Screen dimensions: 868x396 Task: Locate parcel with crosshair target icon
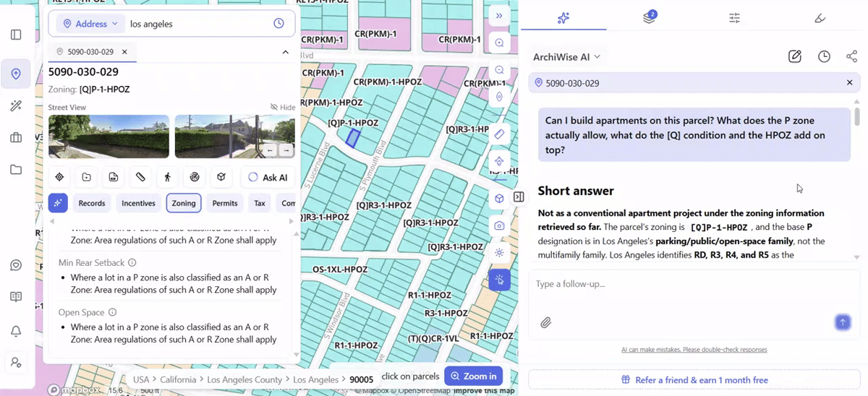click(59, 177)
